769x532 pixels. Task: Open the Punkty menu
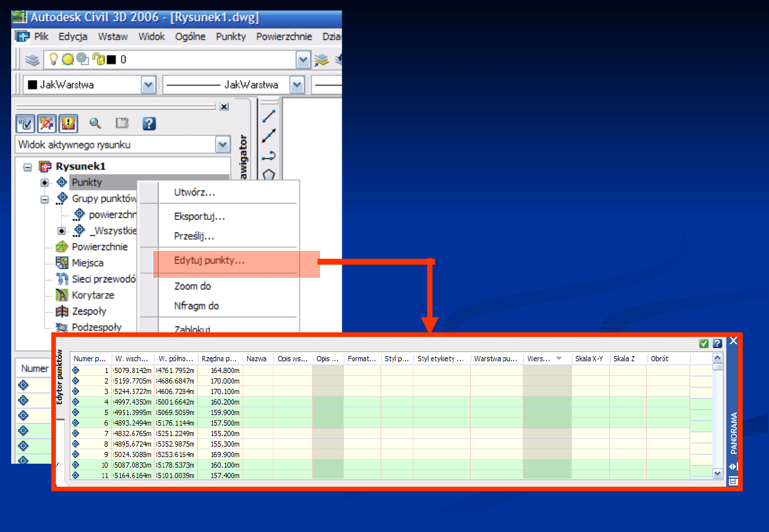[x=231, y=37]
